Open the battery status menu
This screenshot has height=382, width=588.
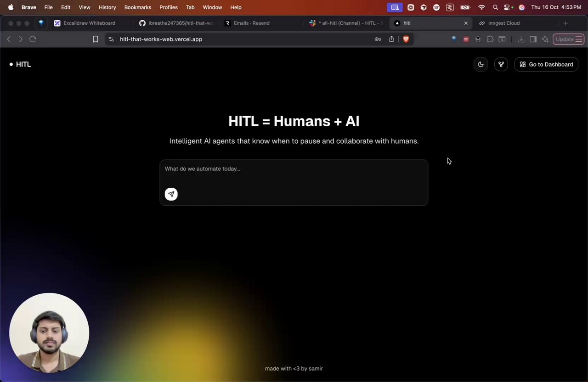(465, 7)
